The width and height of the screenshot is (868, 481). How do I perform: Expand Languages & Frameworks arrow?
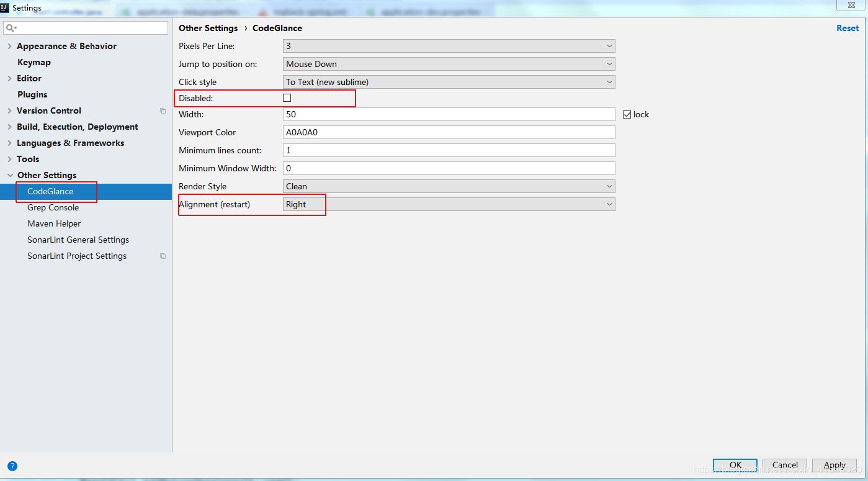click(x=9, y=143)
